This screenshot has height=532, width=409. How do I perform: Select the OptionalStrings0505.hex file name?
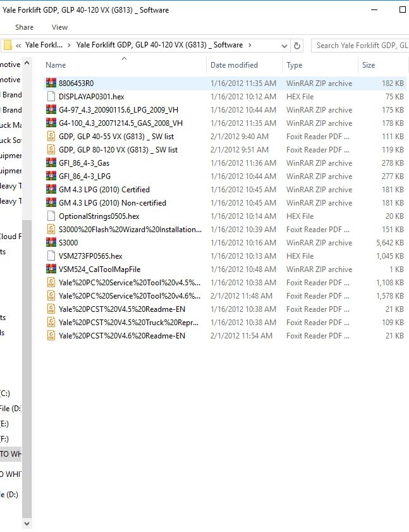[x=99, y=216]
